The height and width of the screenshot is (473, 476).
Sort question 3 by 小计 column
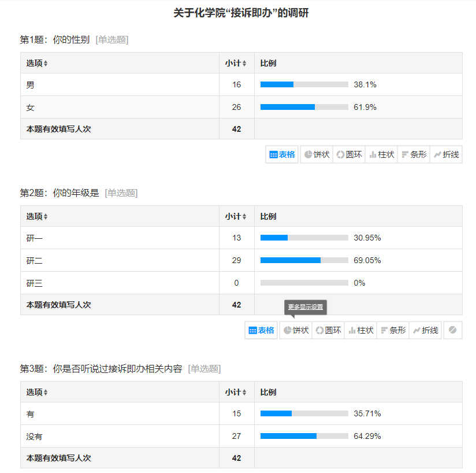(x=236, y=392)
